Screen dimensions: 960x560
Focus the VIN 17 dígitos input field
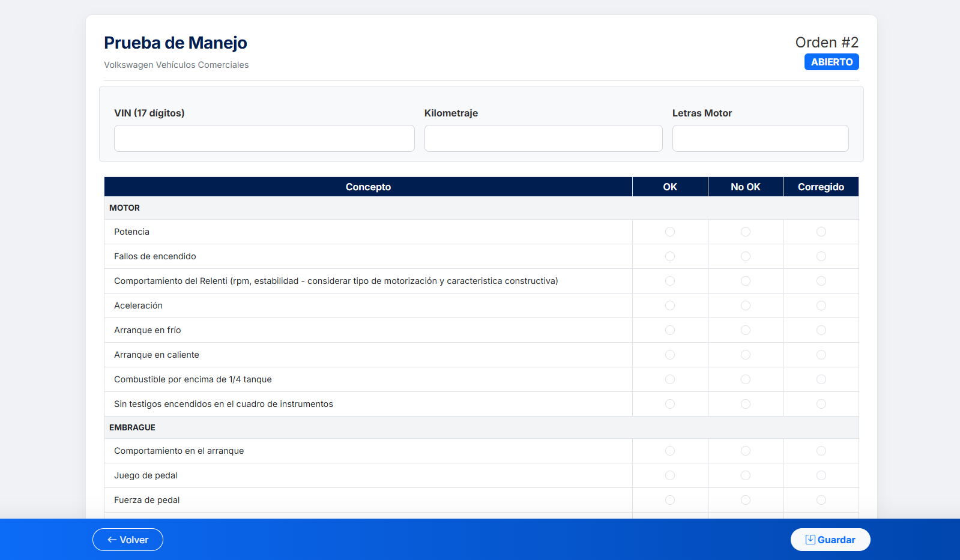[x=264, y=138]
